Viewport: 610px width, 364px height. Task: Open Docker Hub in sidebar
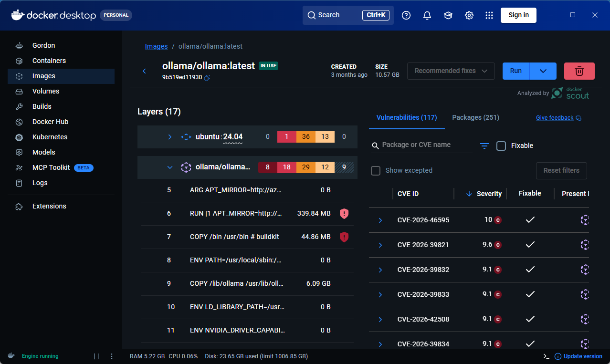point(61,122)
